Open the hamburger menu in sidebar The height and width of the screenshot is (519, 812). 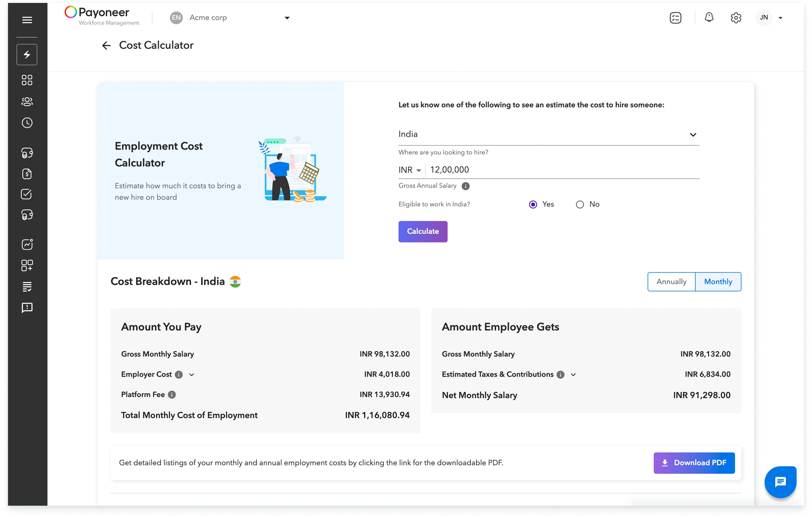click(27, 20)
